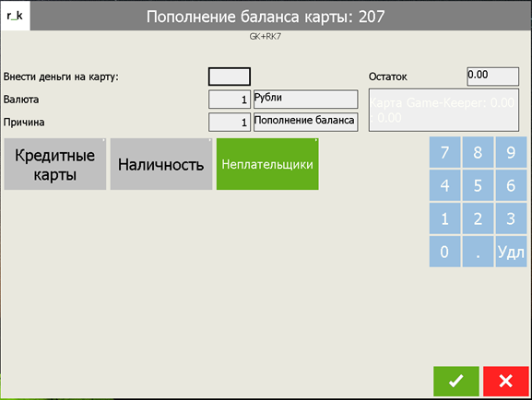Select the Кредитные карты payment type
Viewport: 532px width, 400px height.
pos(55,164)
